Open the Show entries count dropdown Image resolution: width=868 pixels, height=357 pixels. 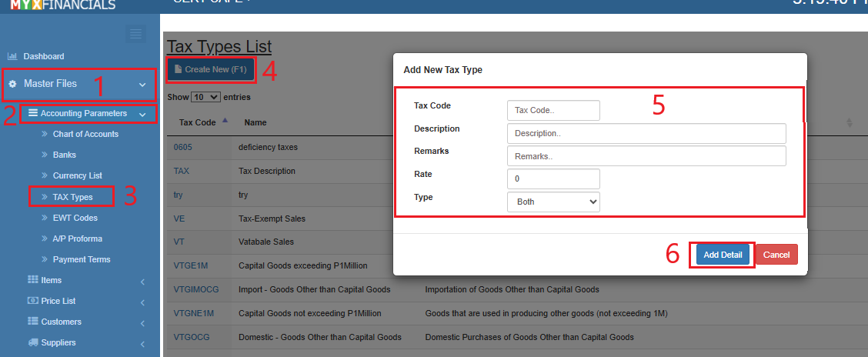coord(206,97)
